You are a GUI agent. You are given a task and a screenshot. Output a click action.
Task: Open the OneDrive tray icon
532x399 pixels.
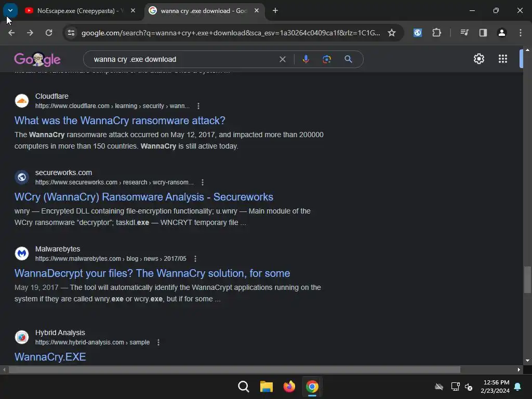439,387
